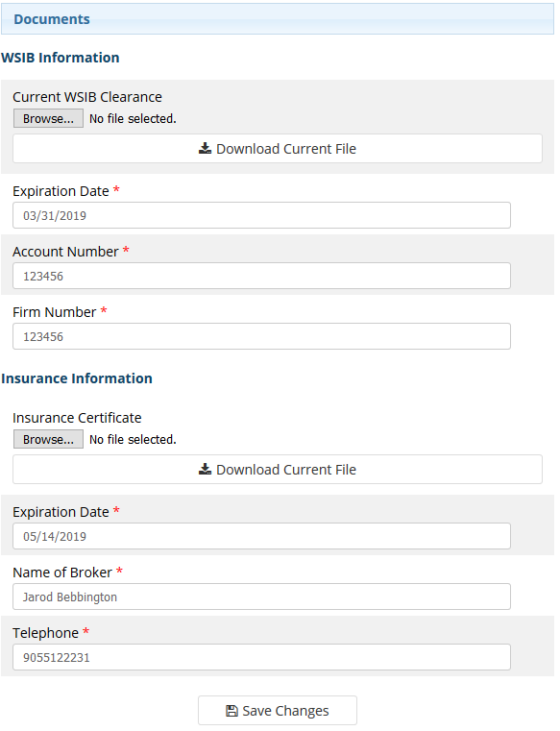Browse for Current WSIB Clearance file
560x731 pixels.
48,118
